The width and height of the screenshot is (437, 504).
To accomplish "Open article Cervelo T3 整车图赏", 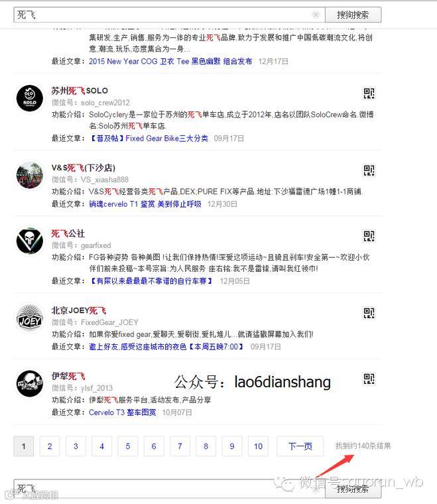I will tap(123, 412).
